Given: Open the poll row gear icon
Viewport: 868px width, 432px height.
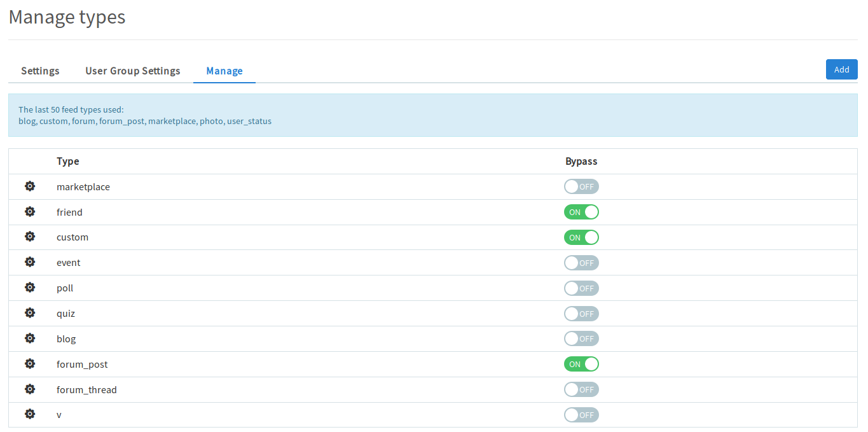Looking at the screenshot, I should (30, 288).
